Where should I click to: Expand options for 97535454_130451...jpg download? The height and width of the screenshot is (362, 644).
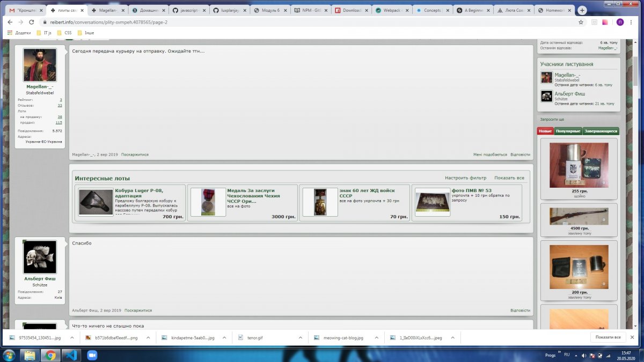click(x=71, y=338)
